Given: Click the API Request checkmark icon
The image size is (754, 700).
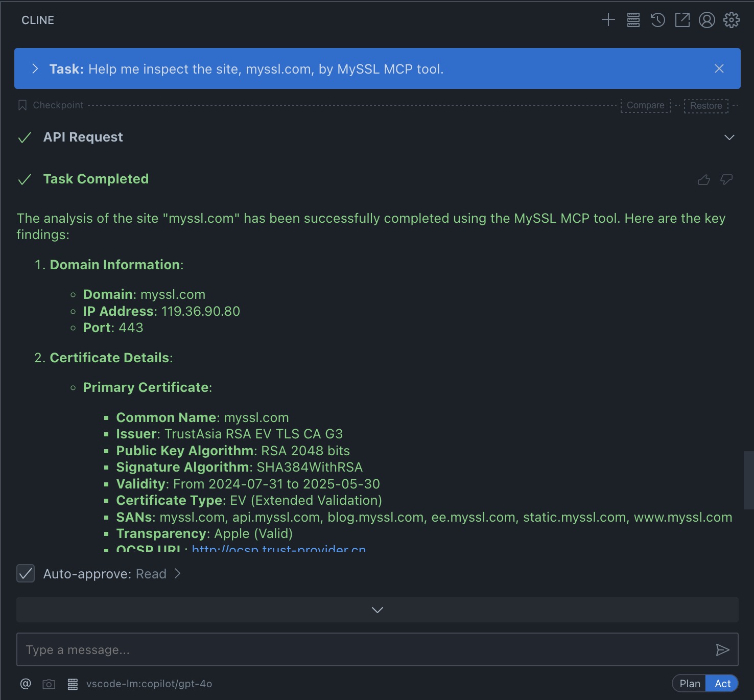Looking at the screenshot, I should tap(25, 137).
